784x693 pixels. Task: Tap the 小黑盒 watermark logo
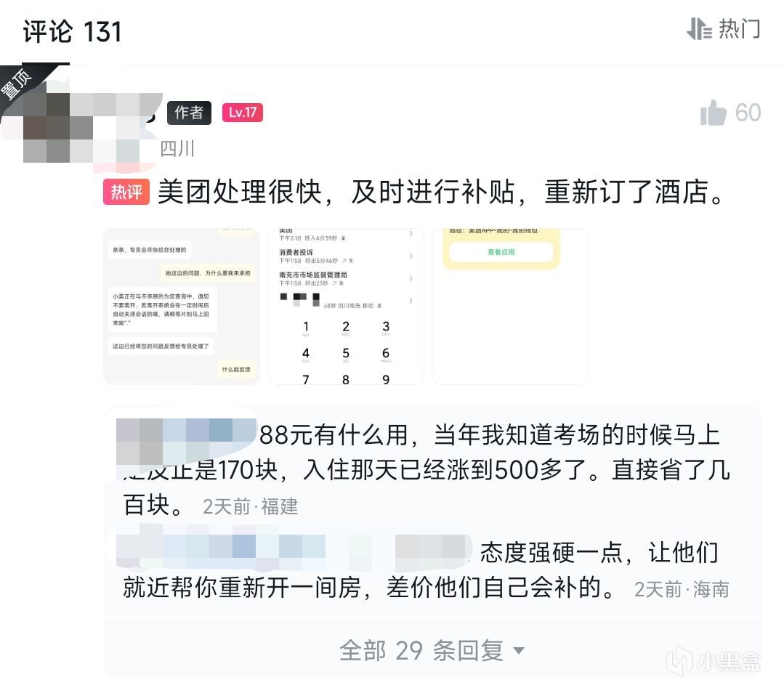(x=714, y=660)
